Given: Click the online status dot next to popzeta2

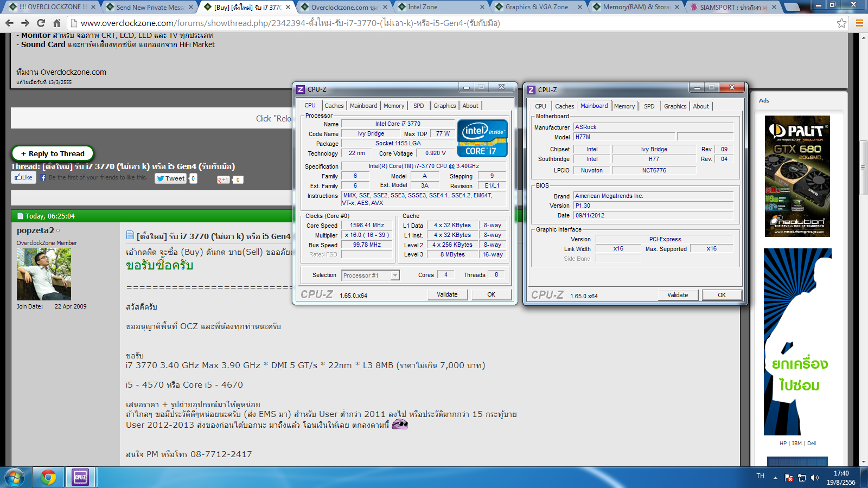Looking at the screenshot, I should pyautogui.click(x=59, y=230).
